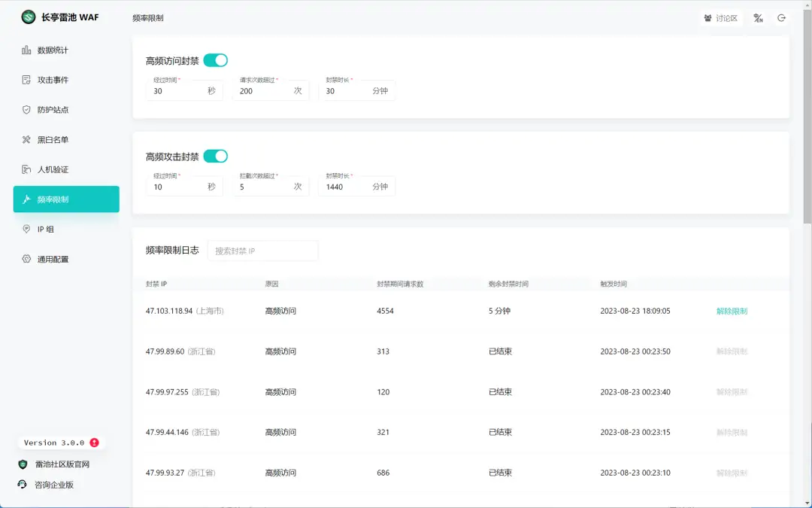Select the 防护站点 protected sites icon
Screen dimensions: 812x508
[25, 109]
